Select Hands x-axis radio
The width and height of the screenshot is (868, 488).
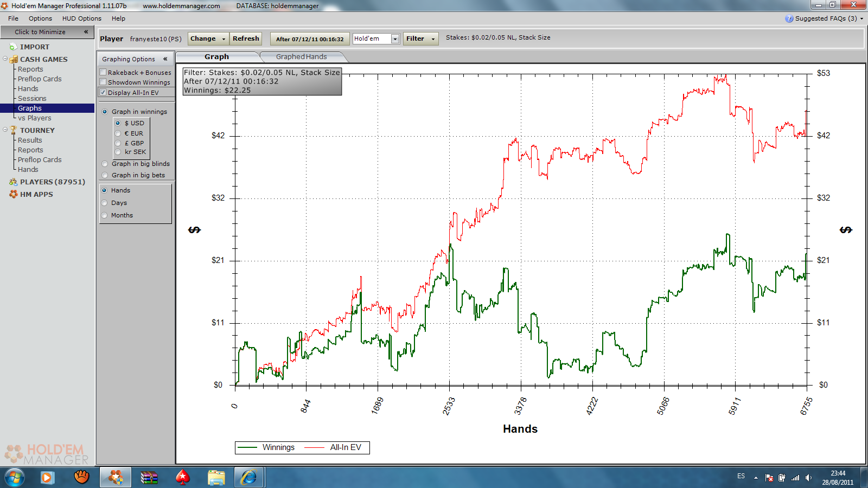point(104,190)
